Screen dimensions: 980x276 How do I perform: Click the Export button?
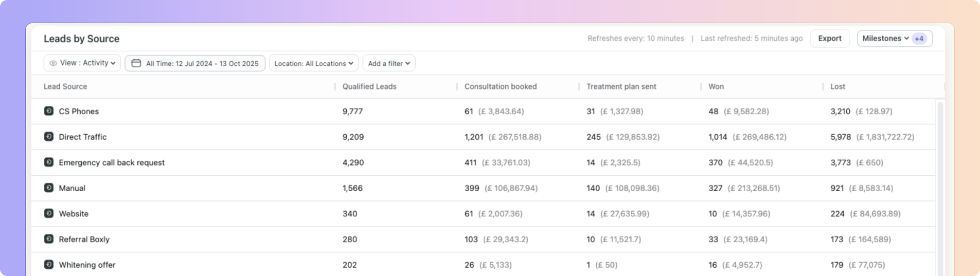tap(830, 39)
